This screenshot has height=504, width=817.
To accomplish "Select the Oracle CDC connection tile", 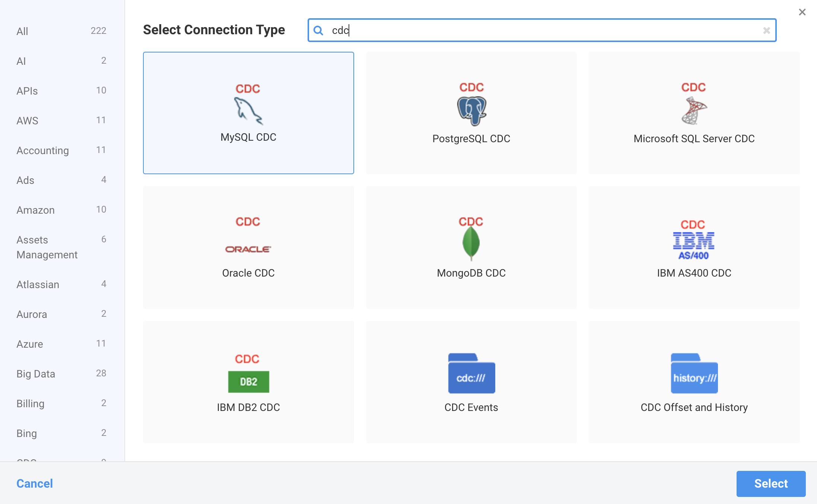I will pyautogui.click(x=248, y=247).
